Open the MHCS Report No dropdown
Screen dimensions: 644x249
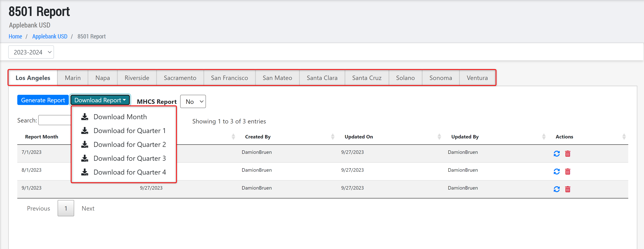tap(193, 102)
